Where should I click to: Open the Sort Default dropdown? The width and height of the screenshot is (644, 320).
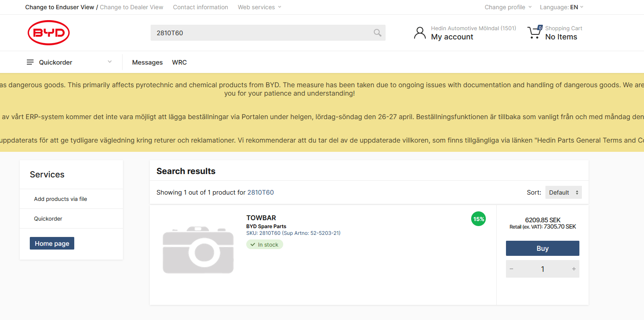(x=563, y=193)
